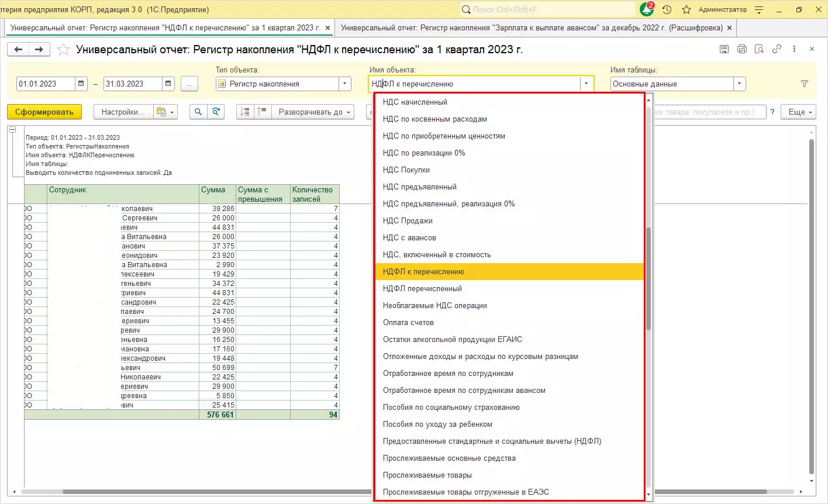Collapse the report header group toggle
The height and width of the screenshot is (504, 828).
[12, 130]
